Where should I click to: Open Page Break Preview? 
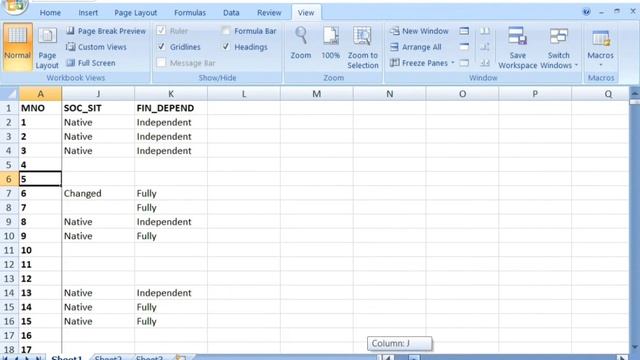coord(106,31)
